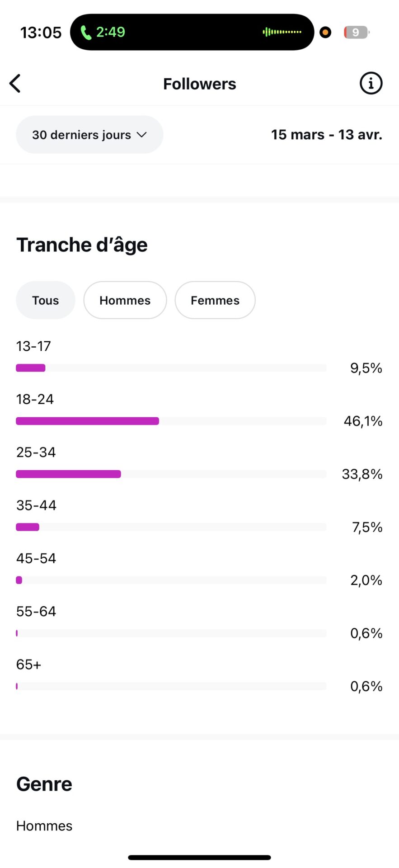This screenshot has width=399, height=868.
Task: Tap the 18-24 age bar
Action: coord(87,421)
